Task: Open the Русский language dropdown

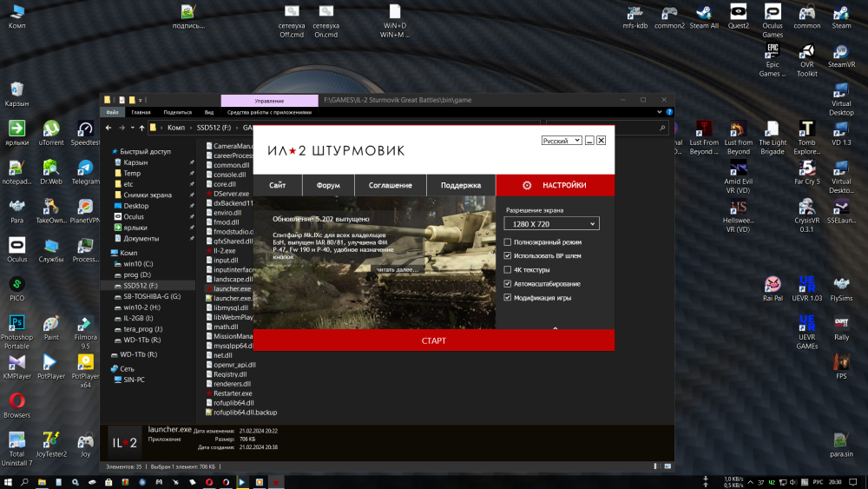Action: tap(562, 141)
